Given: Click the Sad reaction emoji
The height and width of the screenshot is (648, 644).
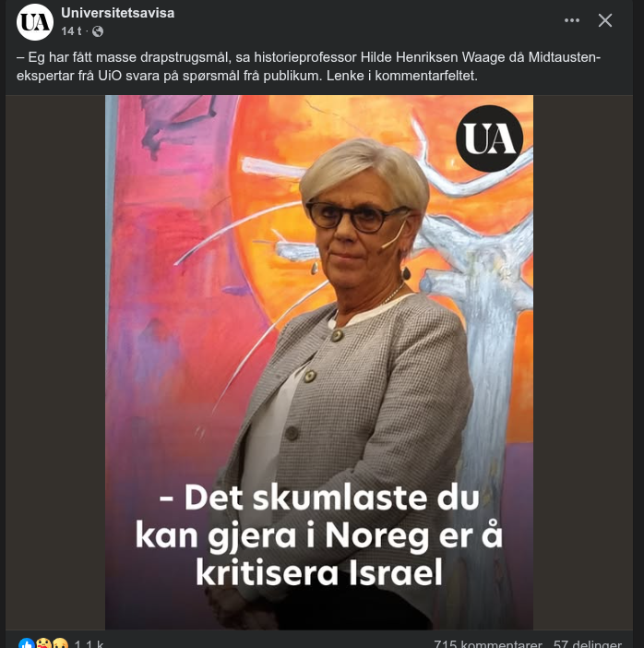Looking at the screenshot, I should pos(60,643).
